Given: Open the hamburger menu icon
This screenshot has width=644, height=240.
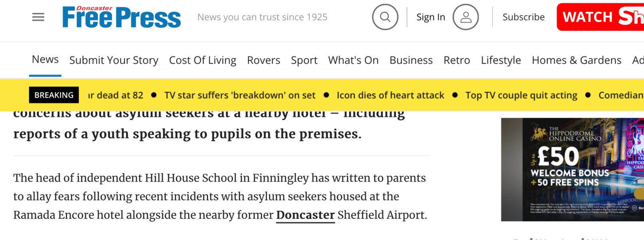Looking at the screenshot, I should 38,17.
